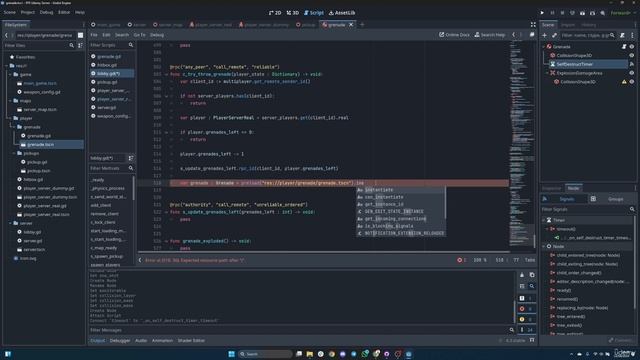Open script attached to Grenade node
This screenshot has width=640, height=360.
[624, 47]
